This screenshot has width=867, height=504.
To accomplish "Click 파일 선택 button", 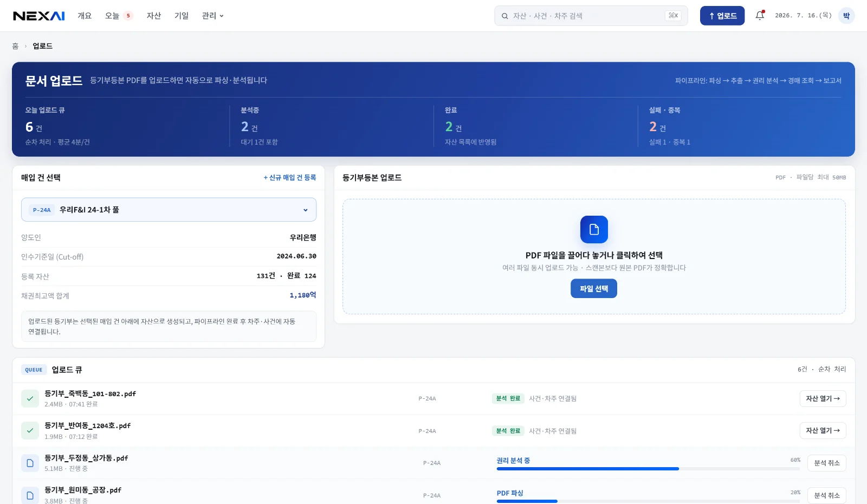I will 594,288.
